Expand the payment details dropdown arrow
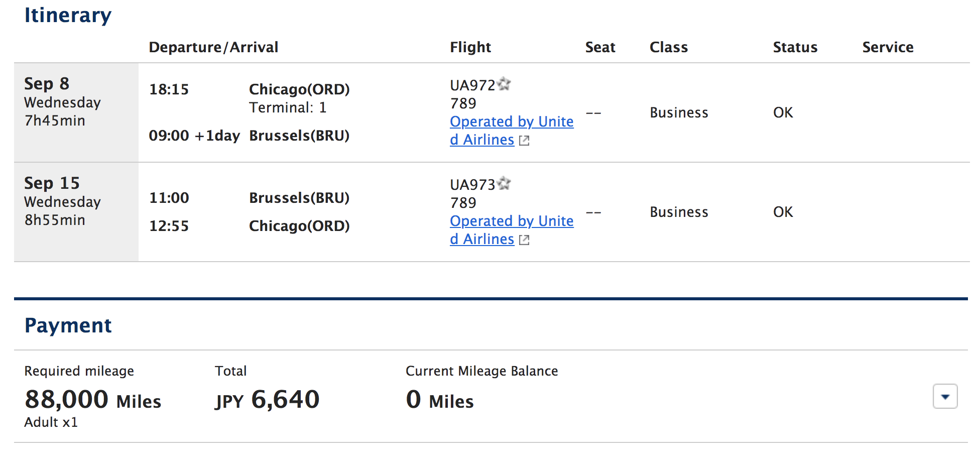Image resolution: width=980 pixels, height=464 pixels. [x=945, y=397]
